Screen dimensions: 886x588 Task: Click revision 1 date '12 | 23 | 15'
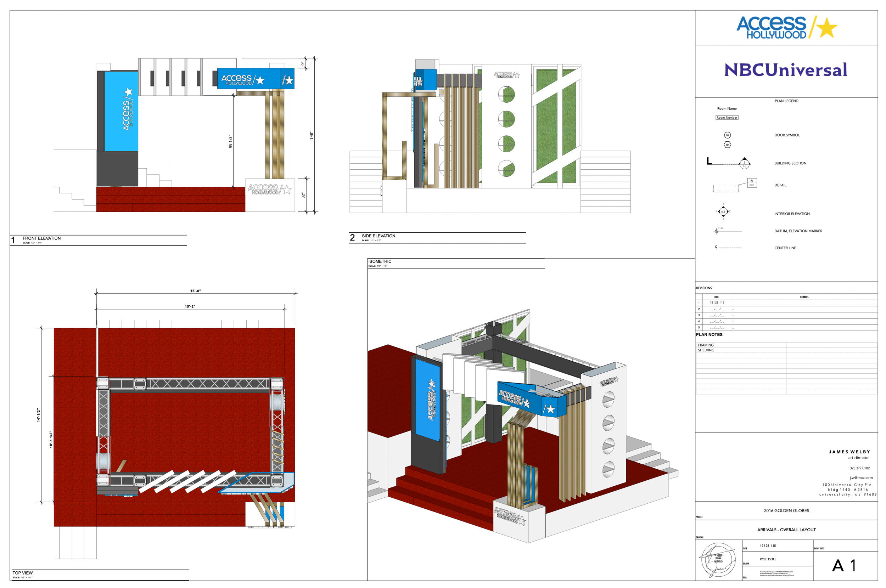[717, 303]
